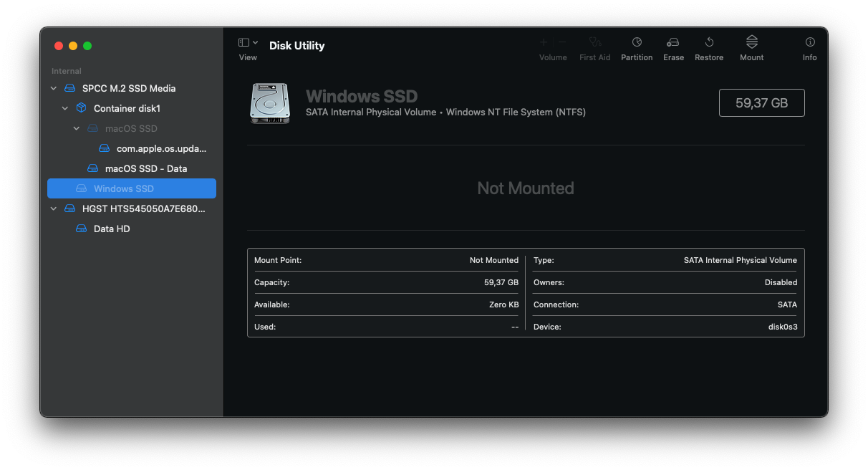868x470 pixels.
Task: Click the HGST drive icon in sidebar
Action: (x=69, y=208)
